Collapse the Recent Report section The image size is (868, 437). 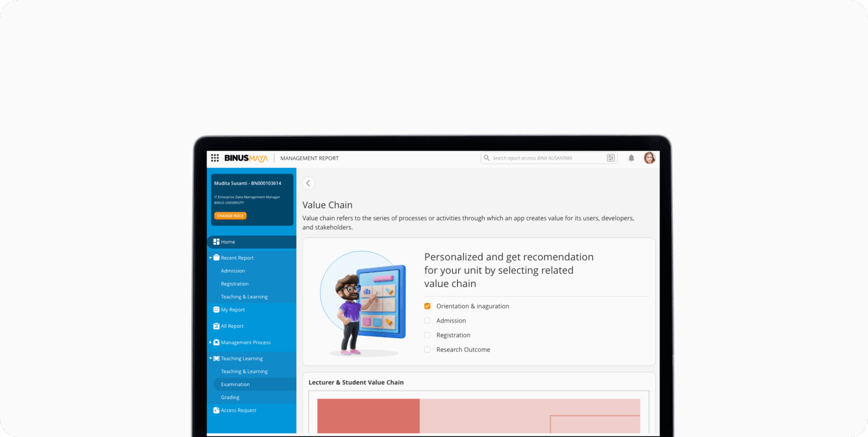pyautogui.click(x=210, y=258)
